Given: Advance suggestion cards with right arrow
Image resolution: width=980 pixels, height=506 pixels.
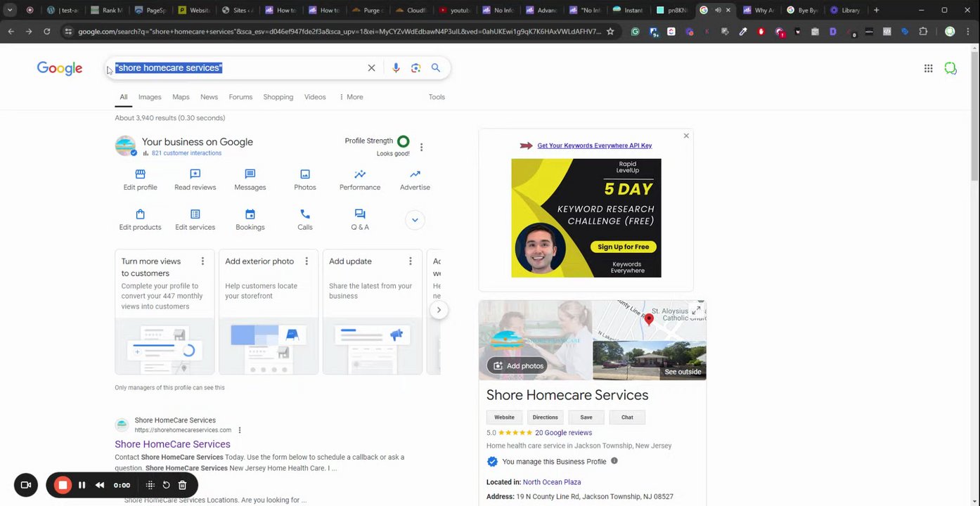Looking at the screenshot, I should pos(439,310).
